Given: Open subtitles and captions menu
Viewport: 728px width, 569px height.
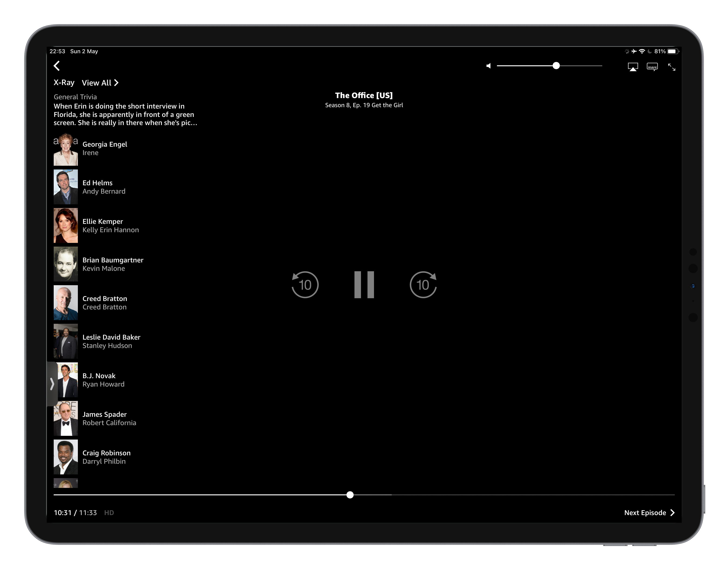Looking at the screenshot, I should point(652,67).
